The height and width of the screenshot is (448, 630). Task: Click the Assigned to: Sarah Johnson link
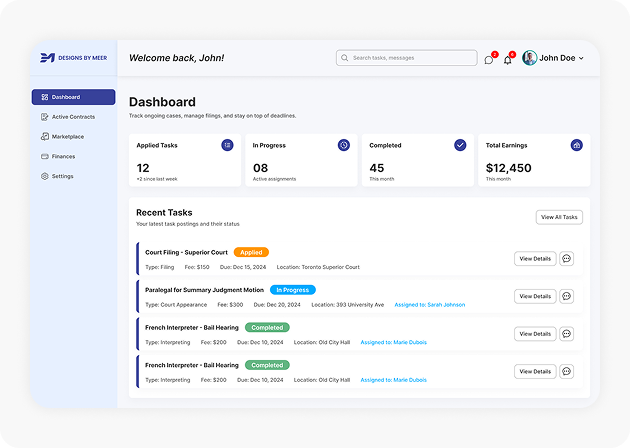[x=430, y=305]
